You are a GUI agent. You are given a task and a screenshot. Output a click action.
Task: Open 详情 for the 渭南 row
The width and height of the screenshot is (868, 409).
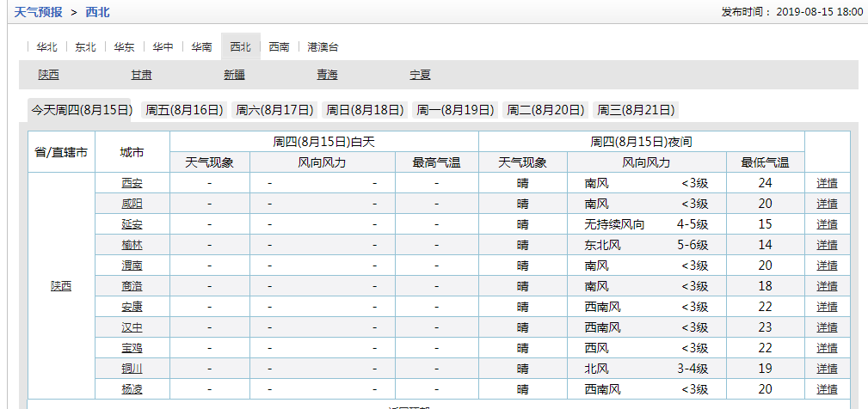click(x=827, y=266)
